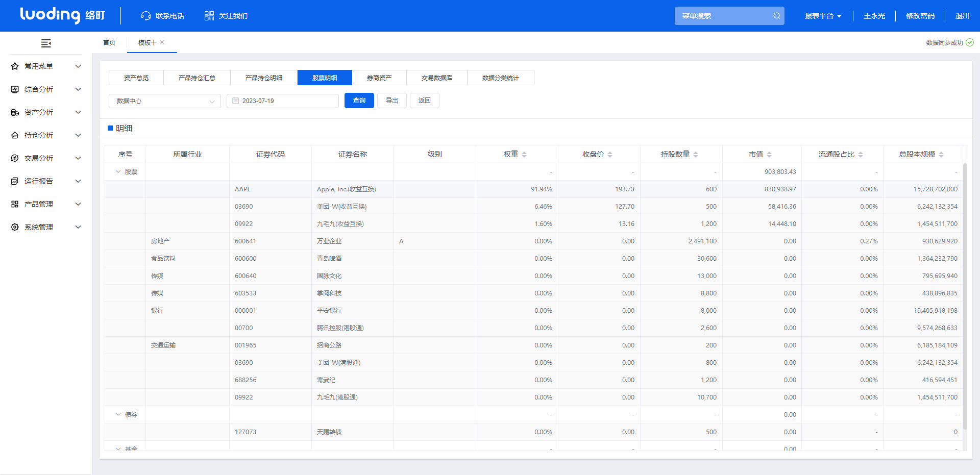Click the 关注我们 QR code icon

pyautogui.click(x=209, y=16)
